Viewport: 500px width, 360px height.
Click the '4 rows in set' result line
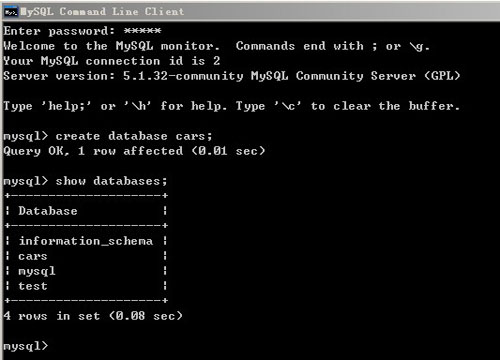click(x=93, y=316)
